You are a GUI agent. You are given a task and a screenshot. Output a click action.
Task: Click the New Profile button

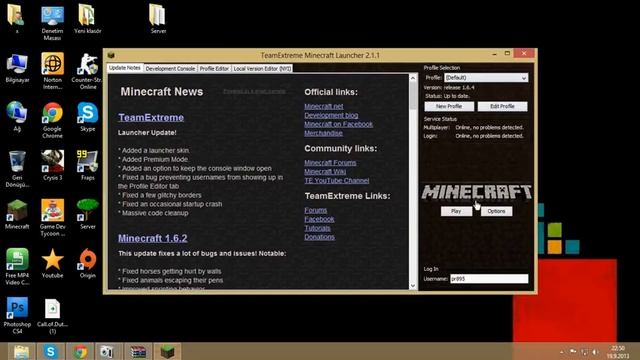click(449, 106)
